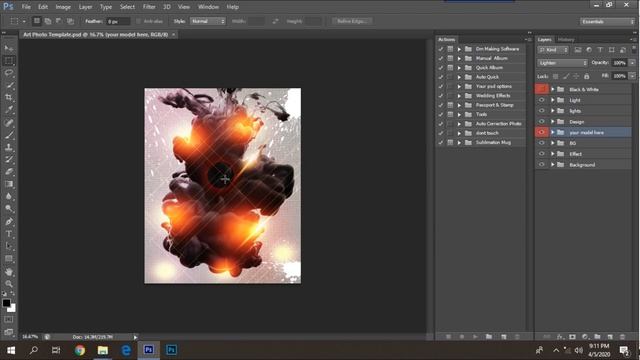Click Play selection icon in Actions panel
This screenshot has width=640, height=360.
pos(475,337)
